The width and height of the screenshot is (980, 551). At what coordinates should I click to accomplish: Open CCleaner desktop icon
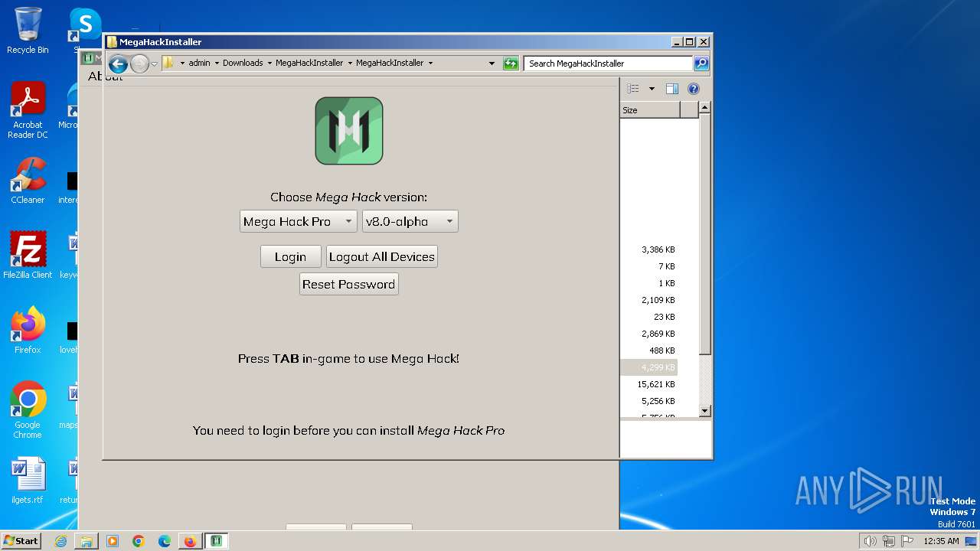point(28,181)
